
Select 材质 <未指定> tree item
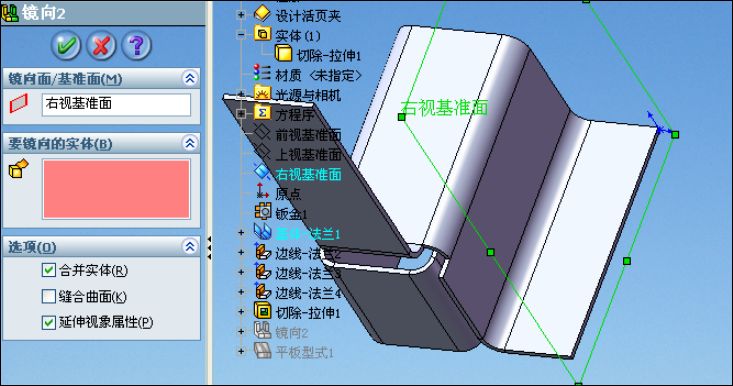click(318, 75)
